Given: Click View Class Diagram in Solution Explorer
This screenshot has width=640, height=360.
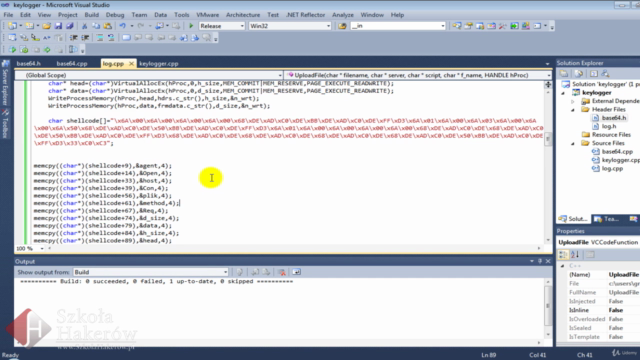Looking at the screenshot, I should pyautogui.click(x=605, y=74).
